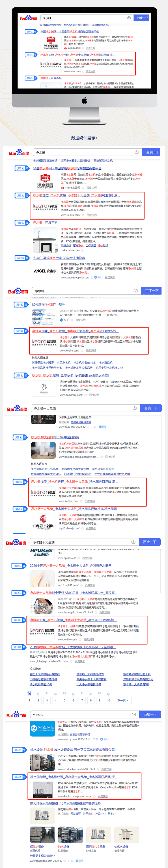168x868 pixels.
Task: Click Baidu logo beside the 纯水机 search box
Action: coord(17,715)
